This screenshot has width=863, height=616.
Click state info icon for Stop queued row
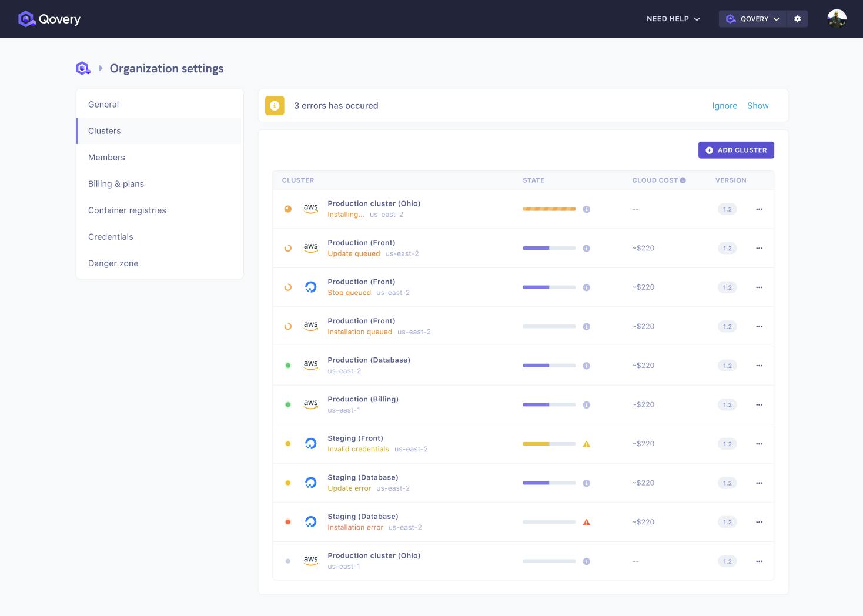[x=586, y=287]
